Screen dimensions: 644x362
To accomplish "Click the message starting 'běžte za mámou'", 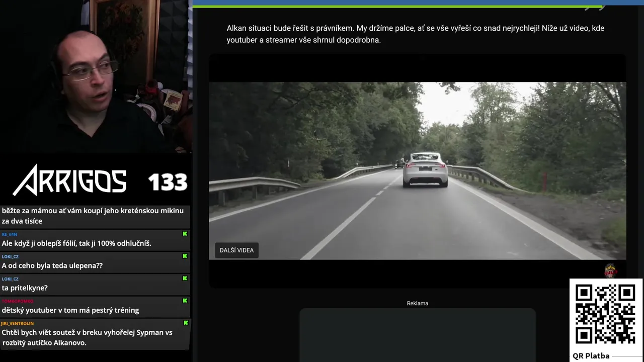I will point(93,216).
